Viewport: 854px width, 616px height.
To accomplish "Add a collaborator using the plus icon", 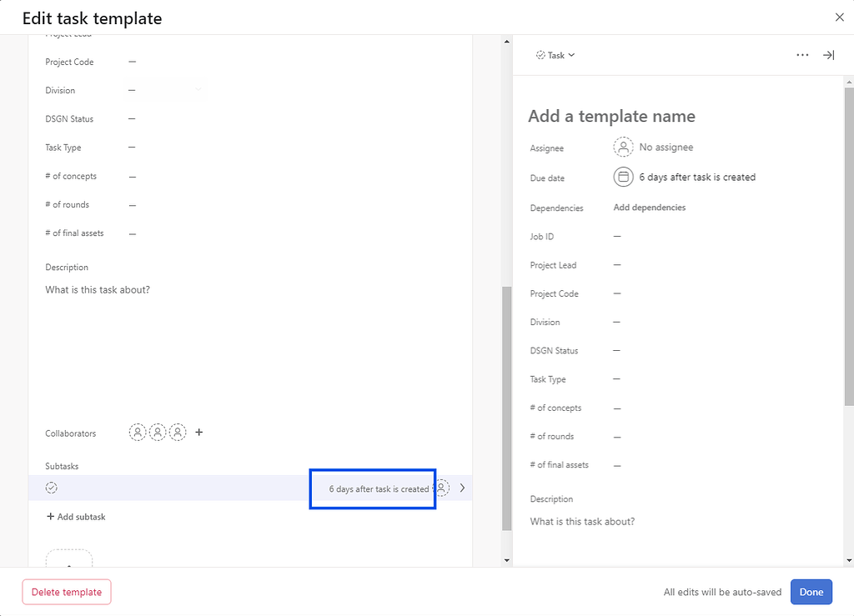I will pyautogui.click(x=198, y=432).
